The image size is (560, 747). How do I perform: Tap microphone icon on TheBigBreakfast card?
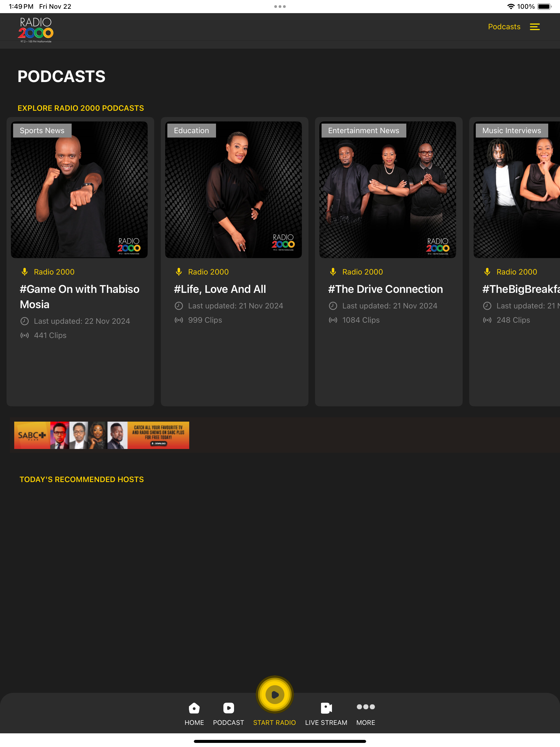487,272
